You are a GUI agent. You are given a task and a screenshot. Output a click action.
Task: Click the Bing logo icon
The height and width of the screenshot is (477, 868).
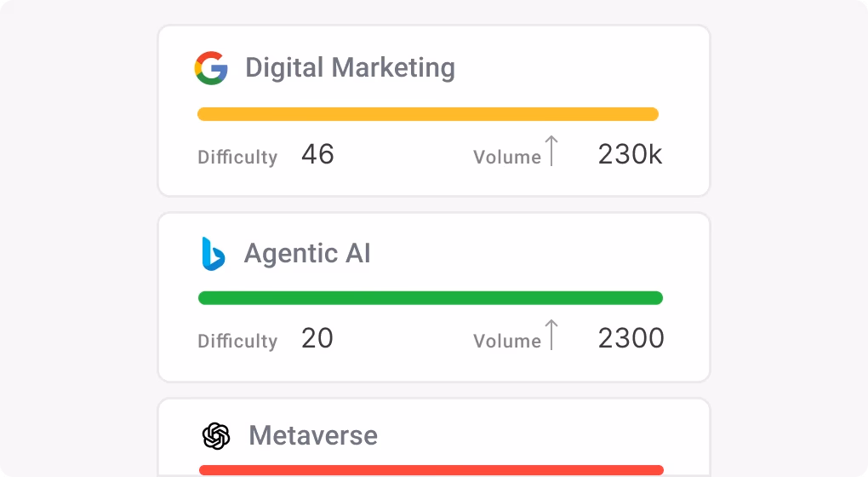pyautogui.click(x=213, y=254)
